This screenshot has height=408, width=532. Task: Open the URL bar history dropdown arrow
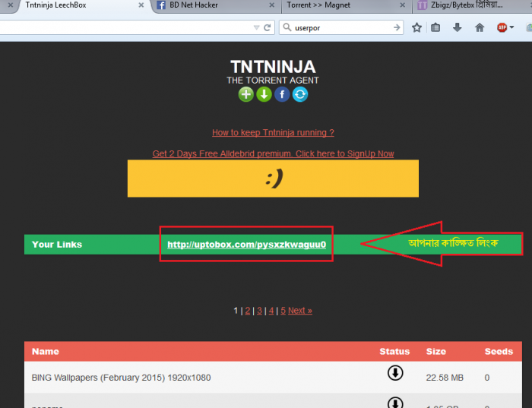257,28
